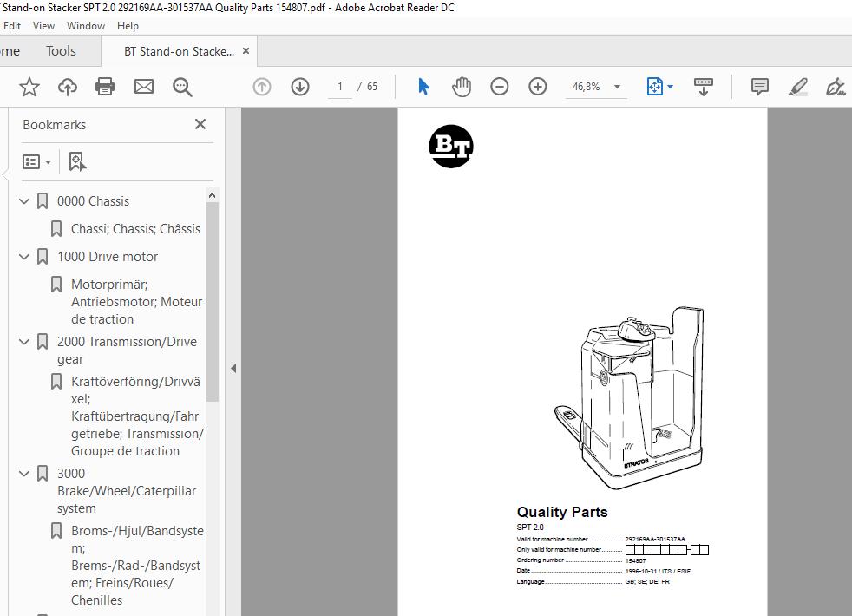Open the zoom level dropdown arrow
The image size is (852, 616).
pos(617,87)
